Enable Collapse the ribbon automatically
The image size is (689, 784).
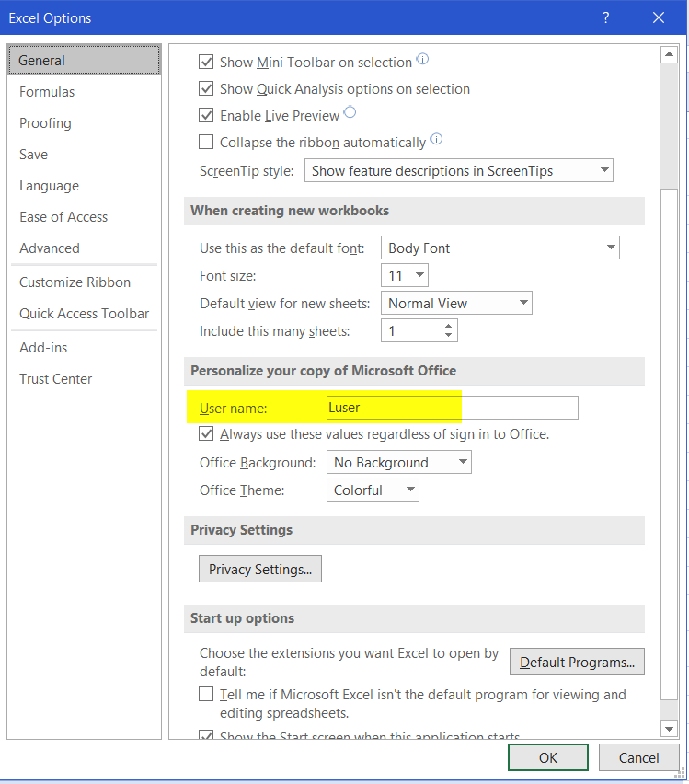click(x=206, y=142)
